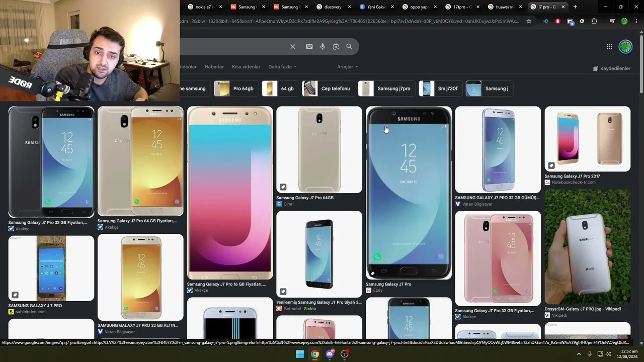Open the on-screen keyboard icon in search bar
Viewport: 644px width, 362px height.
click(x=309, y=47)
